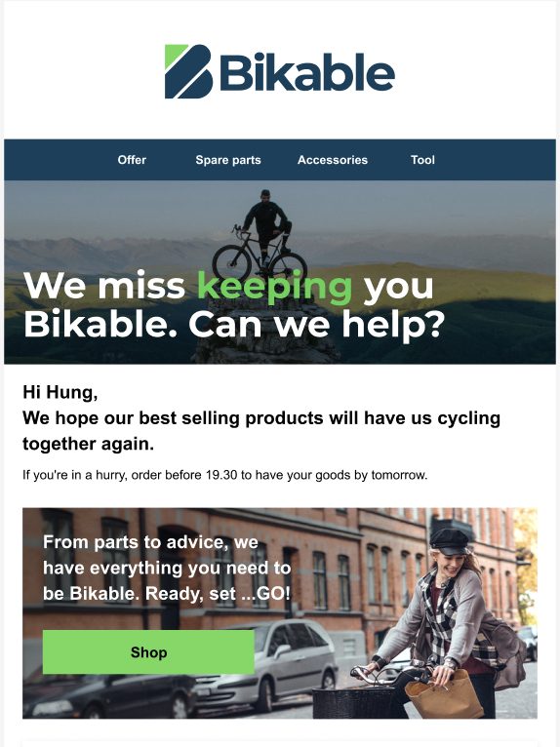Click the green Shop button
560x747 pixels.
pos(148,652)
